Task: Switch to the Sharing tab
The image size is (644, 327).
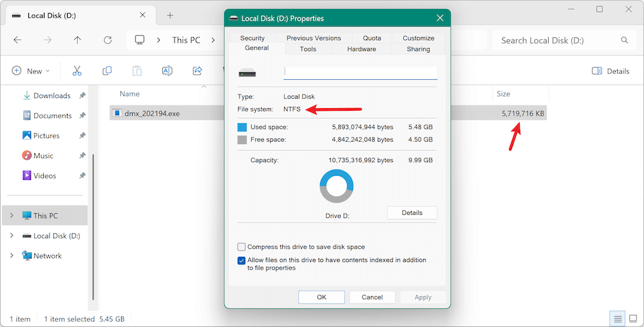Action: pyautogui.click(x=418, y=49)
